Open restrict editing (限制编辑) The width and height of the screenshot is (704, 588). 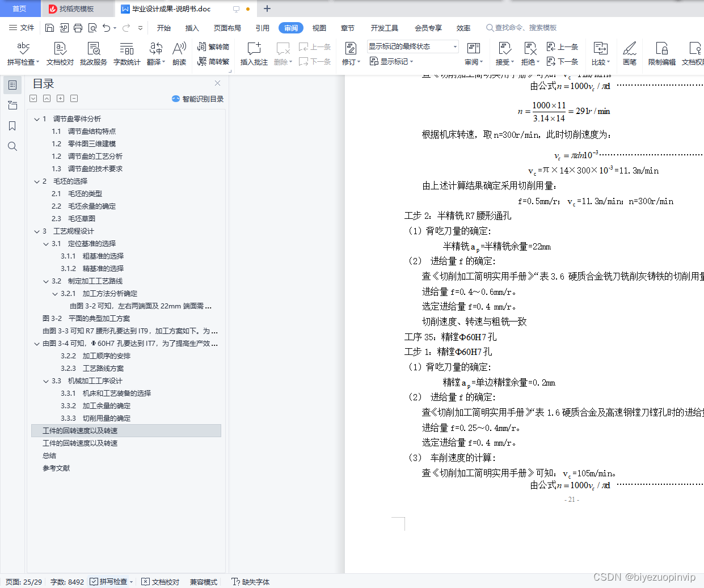(x=661, y=54)
